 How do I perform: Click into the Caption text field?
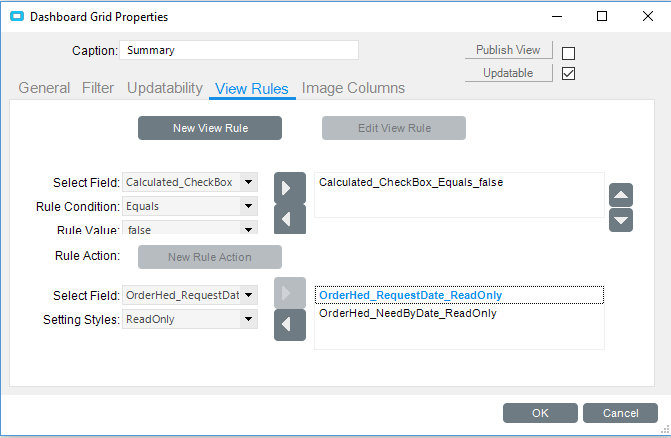(x=238, y=50)
